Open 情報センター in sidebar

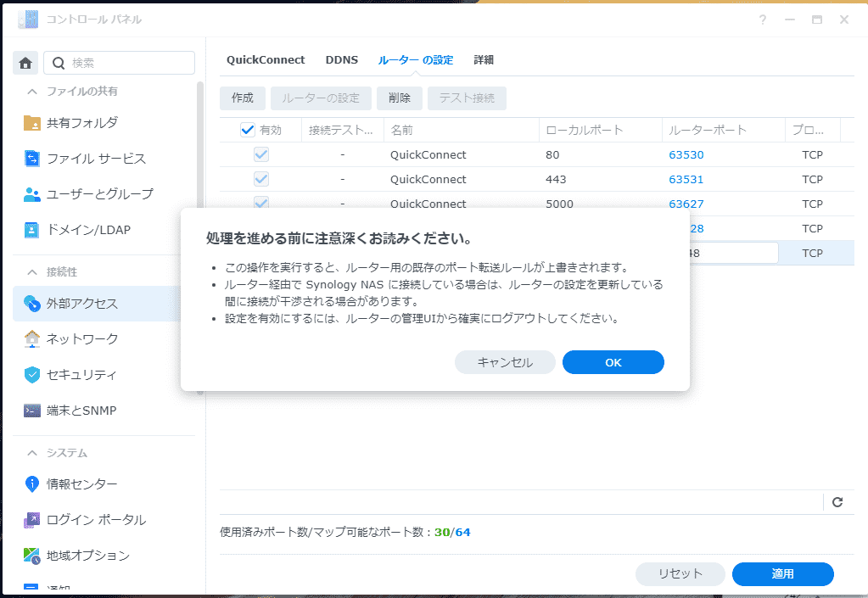[x=104, y=484]
